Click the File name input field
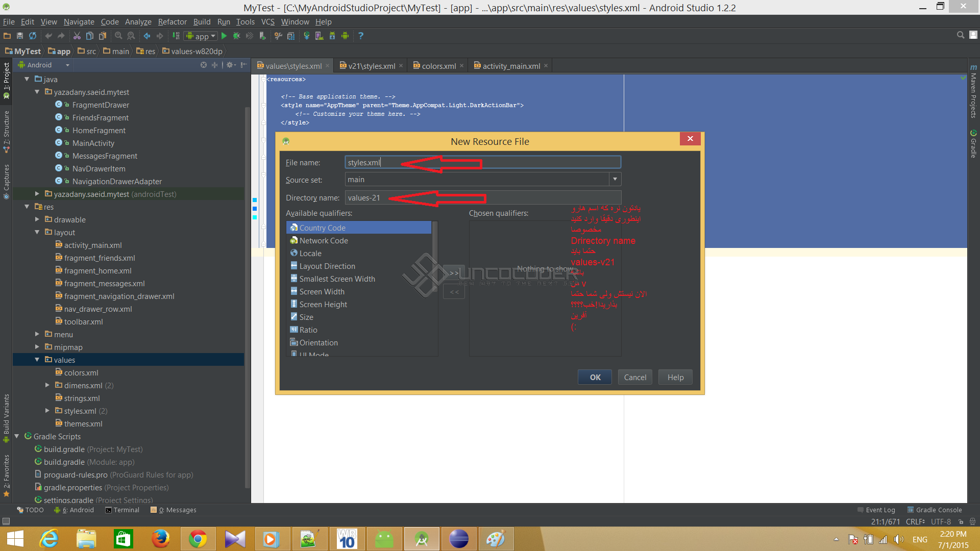The width and height of the screenshot is (980, 551). tap(483, 162)
